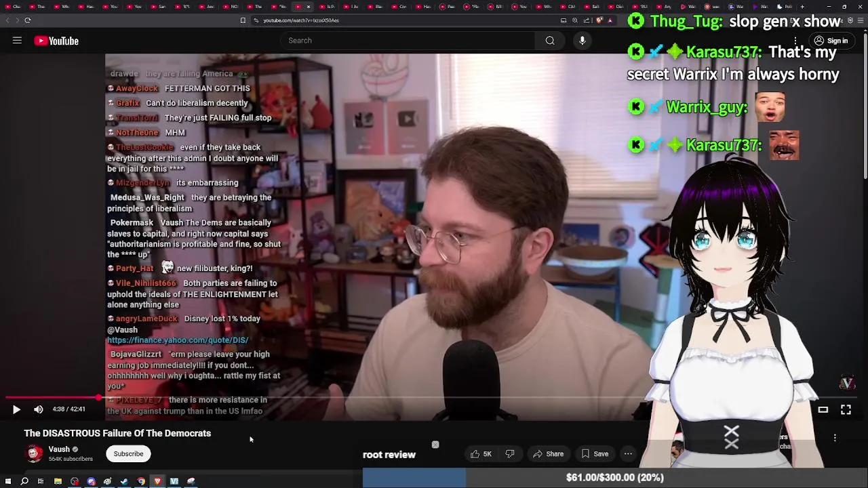Open the YouTube hamburger guide menu
Viewport: 868px width, 488px height.
tap(17, 41)
